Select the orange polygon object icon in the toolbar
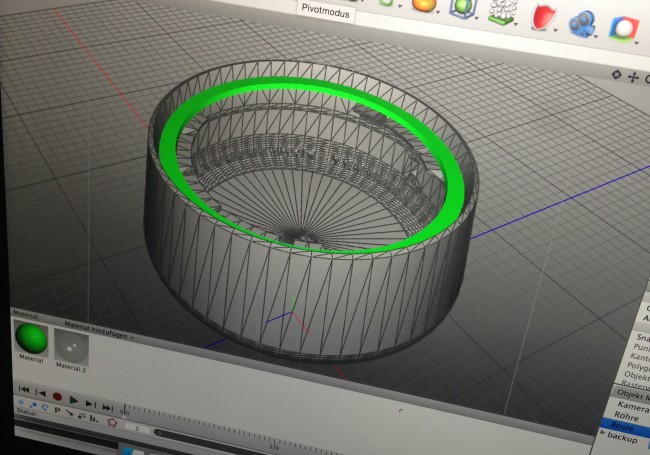650x455 pixels. [424, 5]
